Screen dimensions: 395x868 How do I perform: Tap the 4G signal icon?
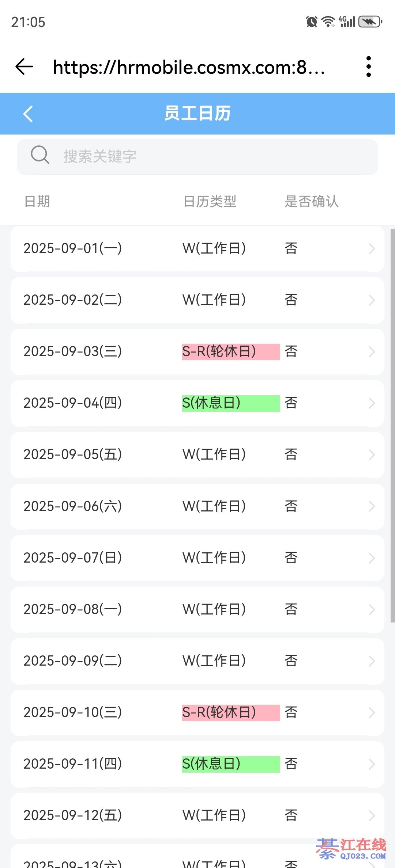[x=347, y=22]
